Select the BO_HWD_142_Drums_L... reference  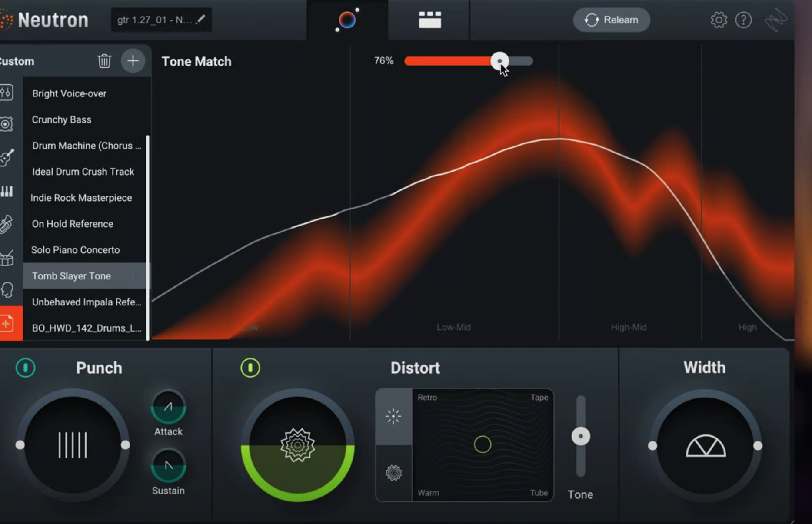click(85, 328)
